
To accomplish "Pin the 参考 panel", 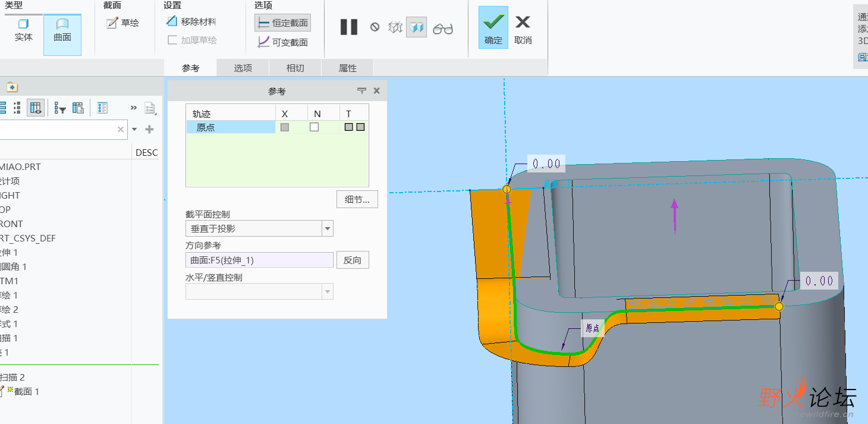I will [361, 91].
